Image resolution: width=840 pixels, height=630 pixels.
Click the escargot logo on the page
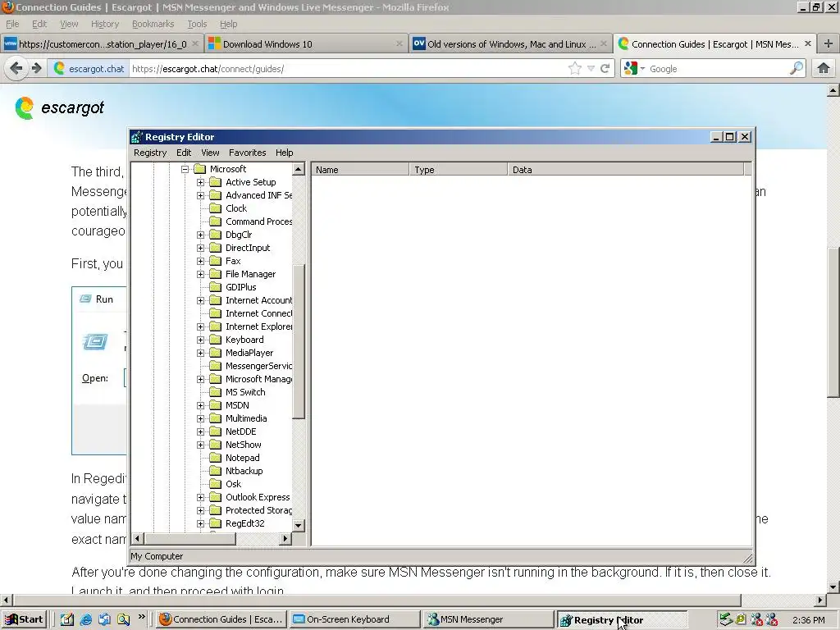[59, 107]
